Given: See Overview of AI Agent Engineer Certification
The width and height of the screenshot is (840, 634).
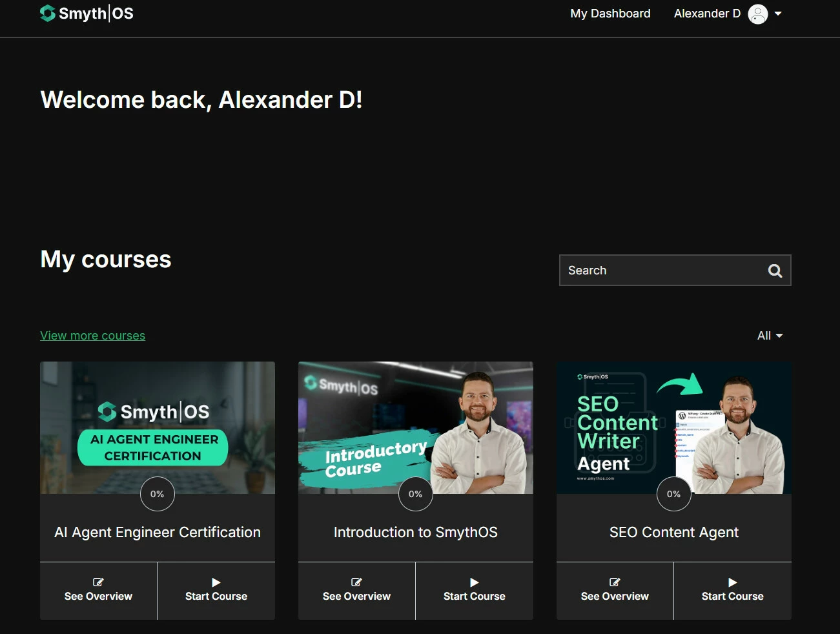Looking at the screenshot, I should [x=99, y=591].
